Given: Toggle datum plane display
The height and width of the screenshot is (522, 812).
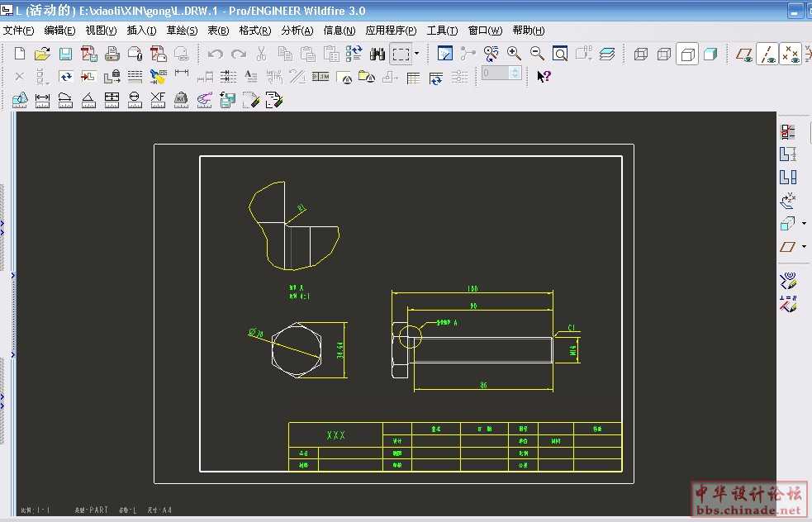Looking at the screenshot, I should 745,55.
